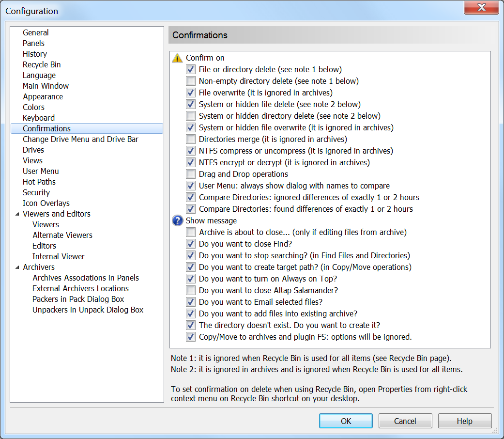
Task: Check Do you want to close Altap Salamander
Action: 191,291
